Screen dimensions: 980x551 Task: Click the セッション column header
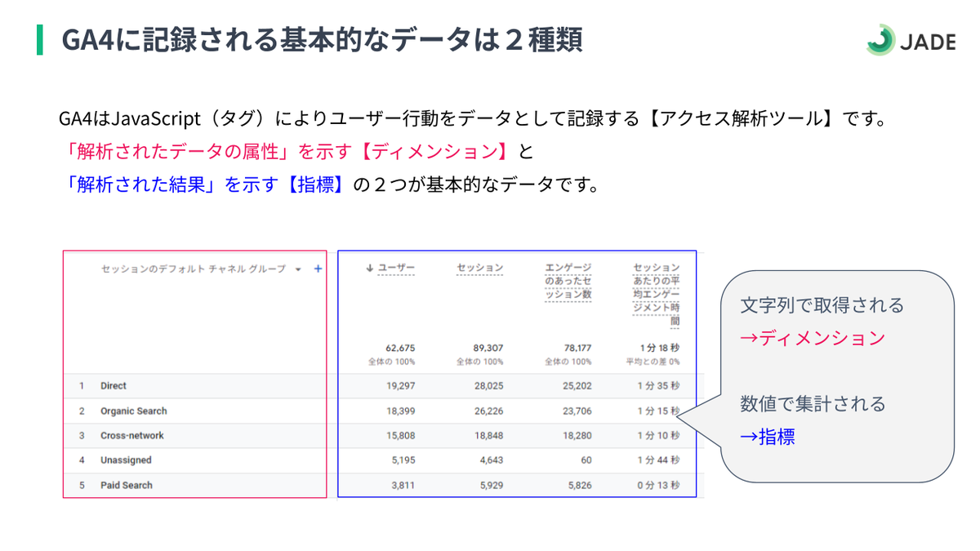pyautogui.click(x=480, y=268)
